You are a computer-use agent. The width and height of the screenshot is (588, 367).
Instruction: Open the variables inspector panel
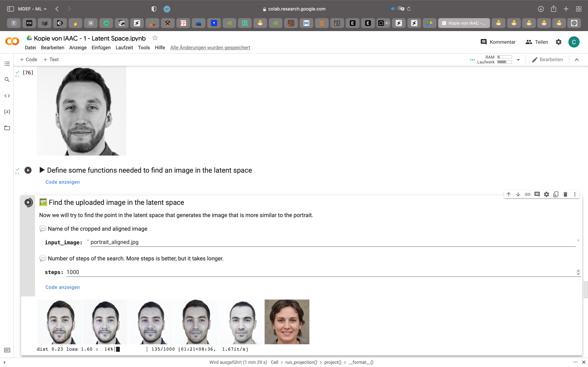point(7,112)
